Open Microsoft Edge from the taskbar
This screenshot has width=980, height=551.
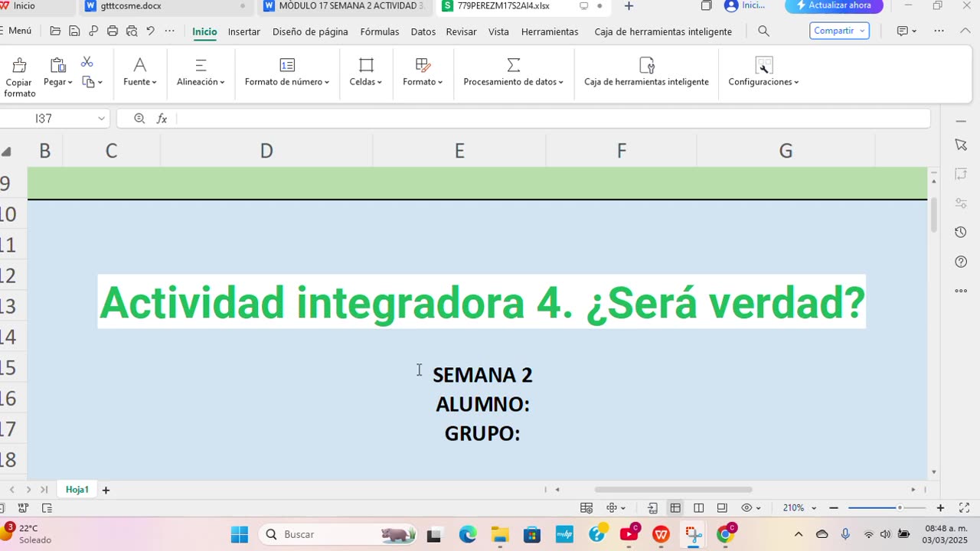pyautogui.click(x=468, y=534)
